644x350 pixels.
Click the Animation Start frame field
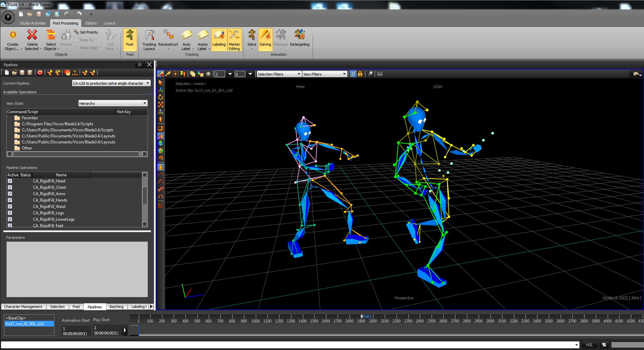pos(76,329)
